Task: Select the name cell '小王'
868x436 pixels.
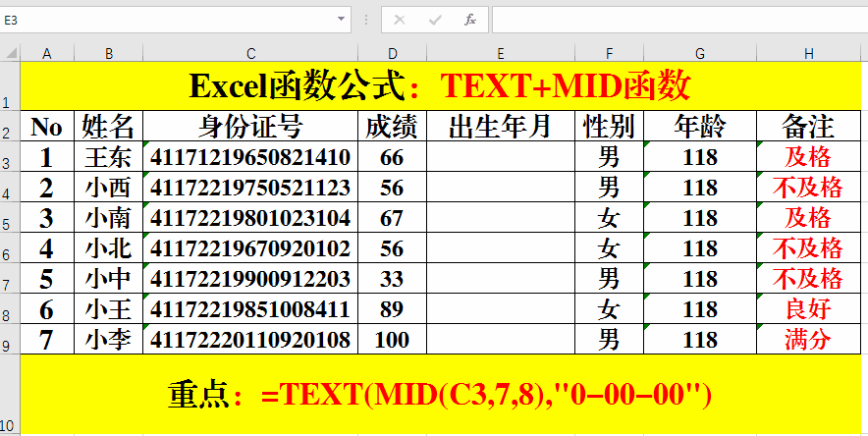Action: tap(108, 308)
